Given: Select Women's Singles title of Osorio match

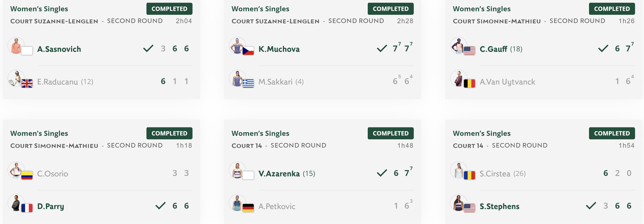Looking at the screenshot, I should pyautogui.click(x=39, y=133).
